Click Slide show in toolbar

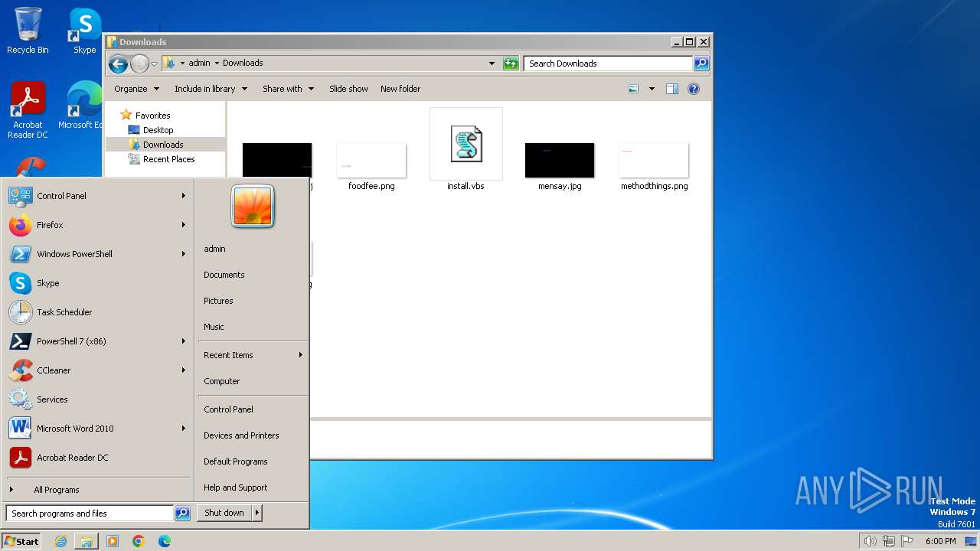pos(348,89)
